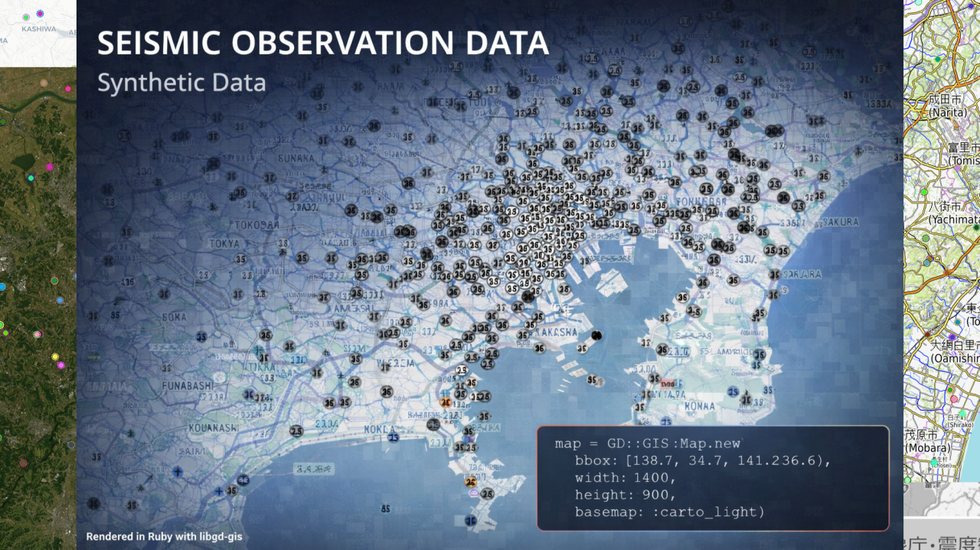
Task: Click the bbox coordinates line in code box
Action: pos(702,461)
